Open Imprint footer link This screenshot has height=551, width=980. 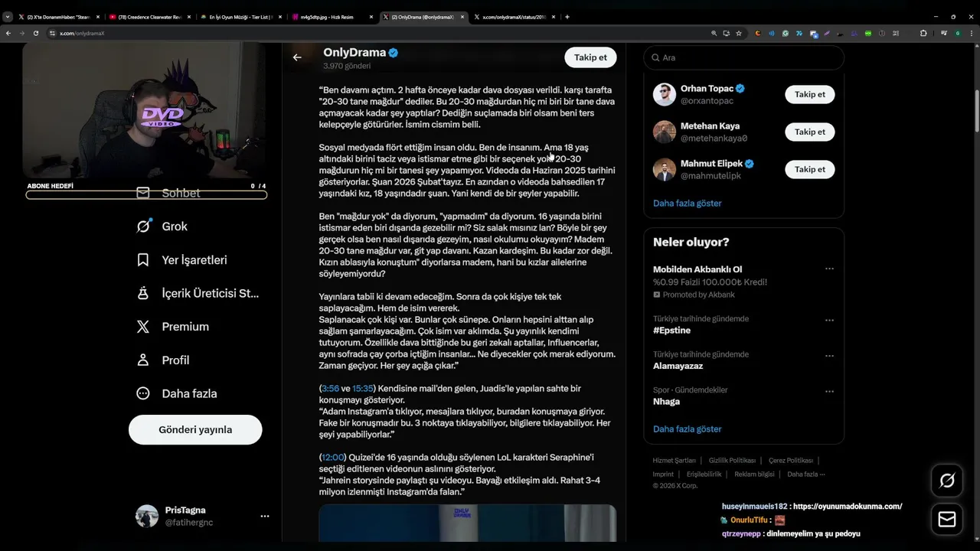coord(663,474)
